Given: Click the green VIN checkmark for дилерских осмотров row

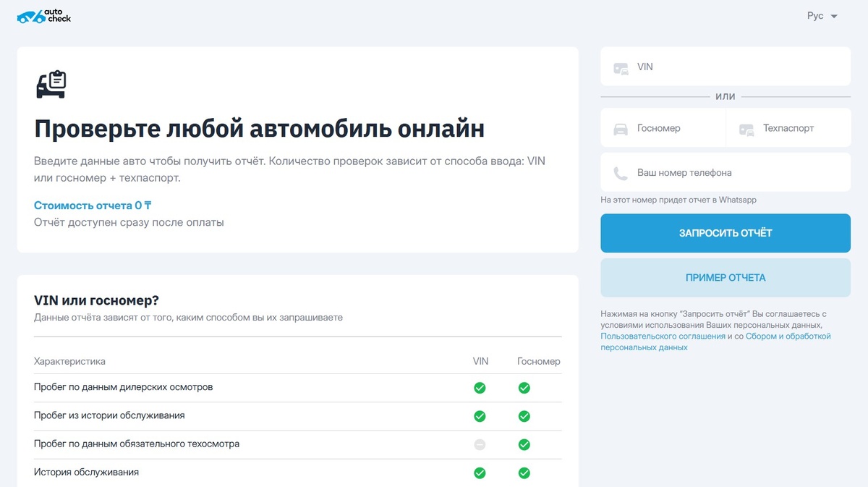Looking at the screenshot, I should [x=480, y=388].
